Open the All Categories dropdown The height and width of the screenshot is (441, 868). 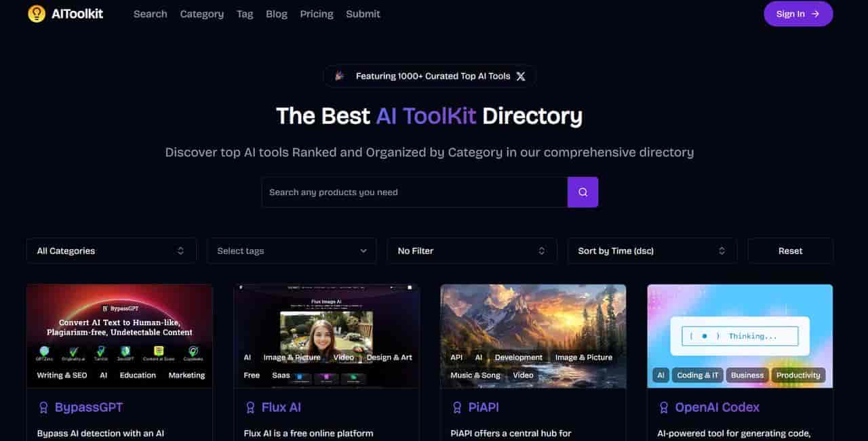click(111, 251)
